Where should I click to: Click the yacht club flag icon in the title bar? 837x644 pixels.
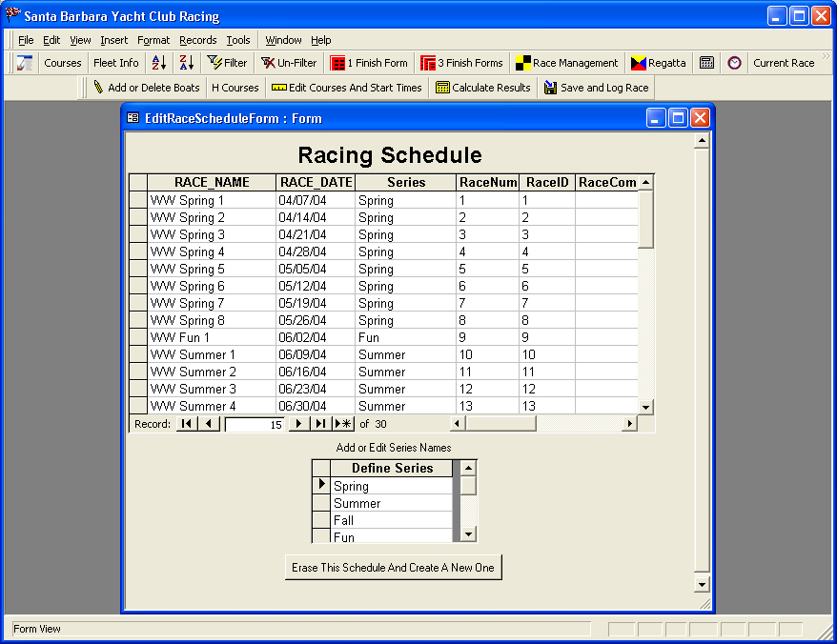pos(12,15)
